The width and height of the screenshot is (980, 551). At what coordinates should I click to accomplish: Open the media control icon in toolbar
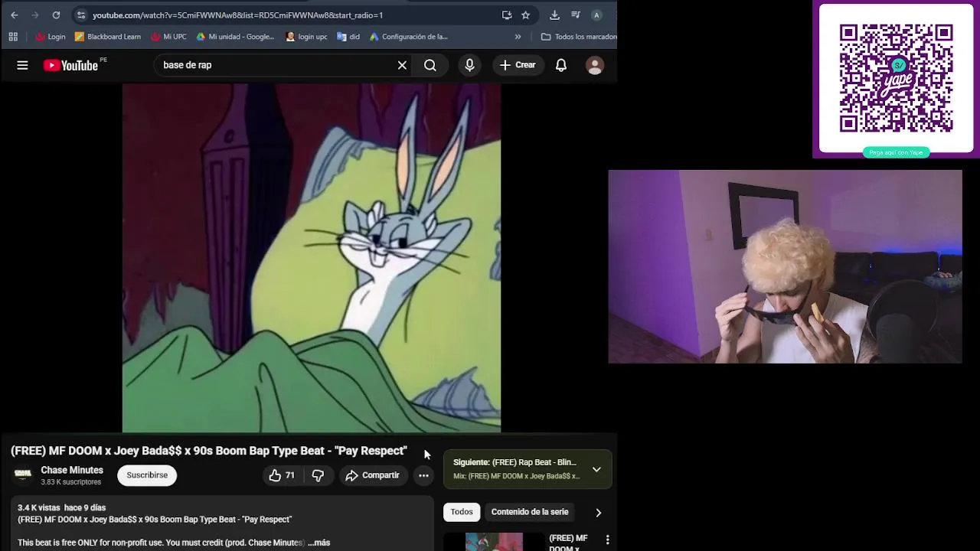coord(575,15)
